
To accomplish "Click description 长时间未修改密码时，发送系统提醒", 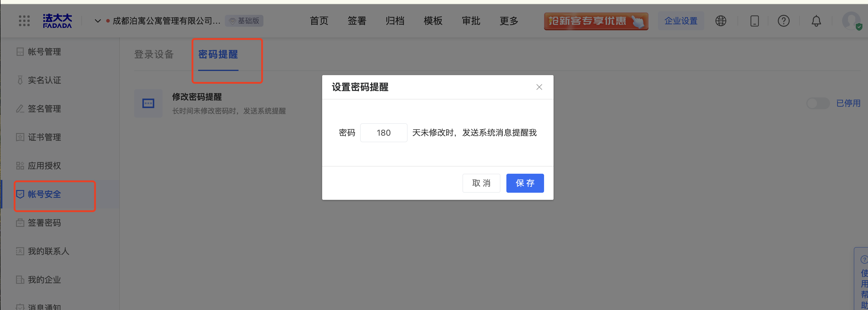I will [229, 111].
